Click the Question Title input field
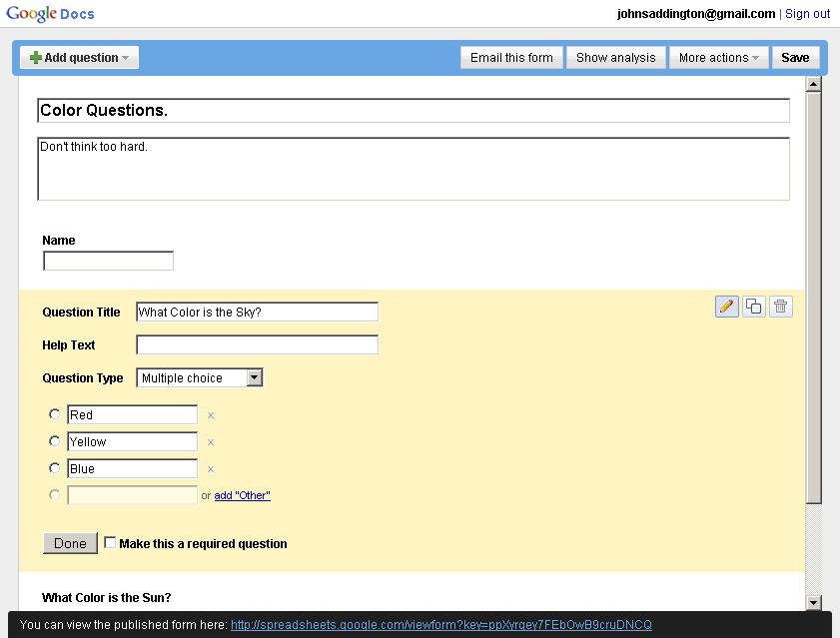 pos(257,312)
